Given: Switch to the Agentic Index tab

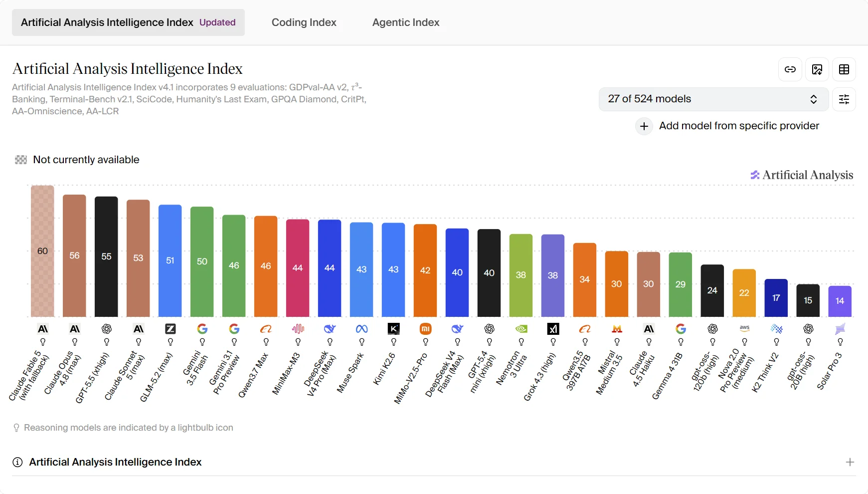Looking at the screenshot, I should [406, 22].
